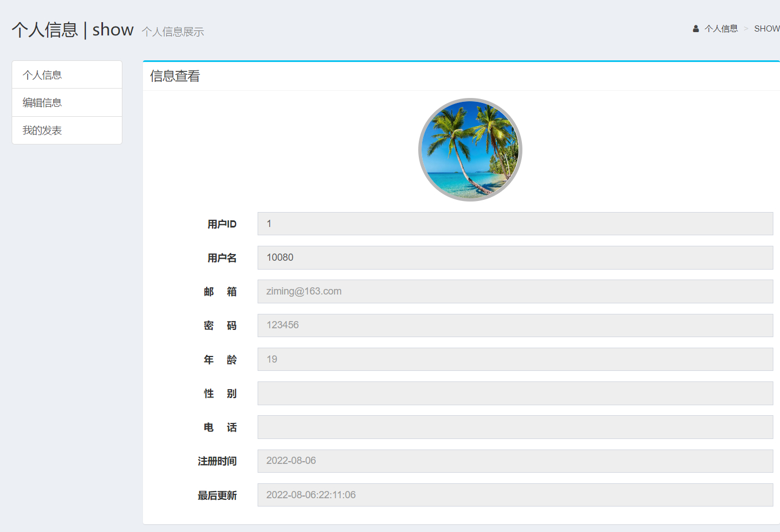Click the 年龄 field showing 19

515,359
